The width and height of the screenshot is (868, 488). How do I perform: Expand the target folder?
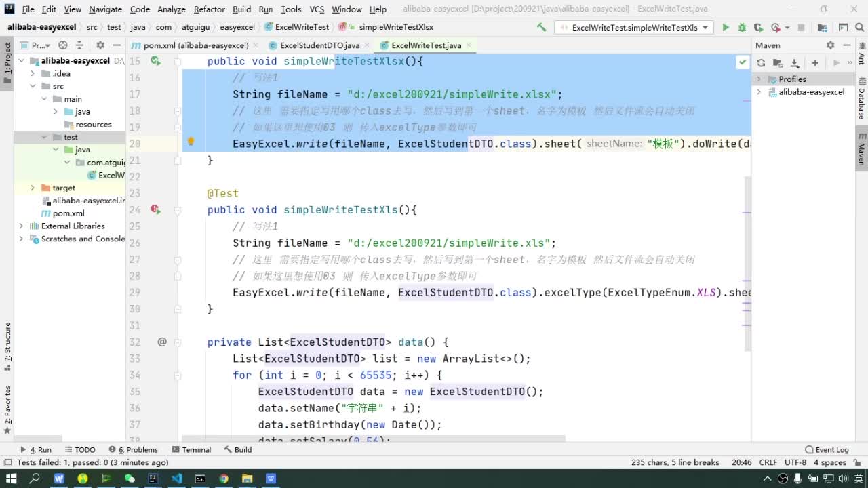click(x=33, y=188)
